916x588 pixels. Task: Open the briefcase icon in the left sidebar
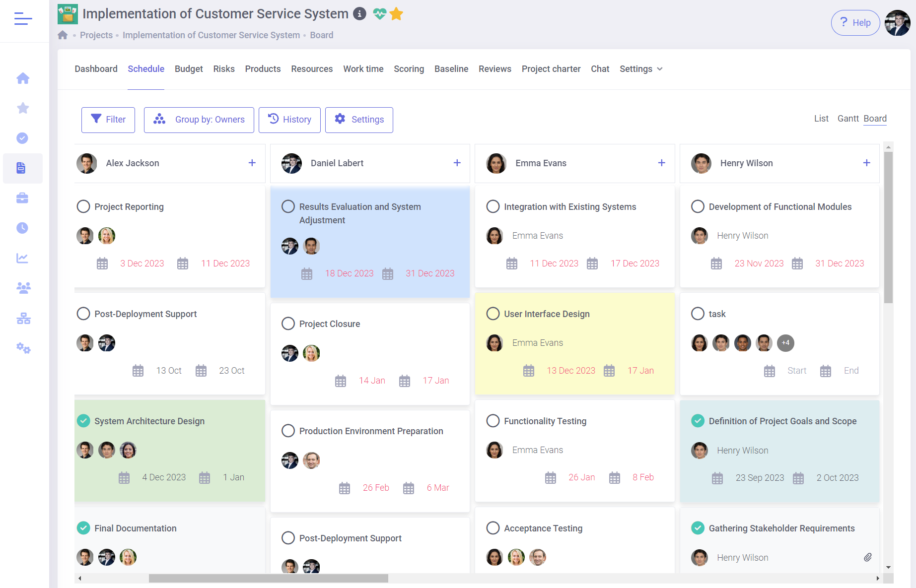[22, 198]
